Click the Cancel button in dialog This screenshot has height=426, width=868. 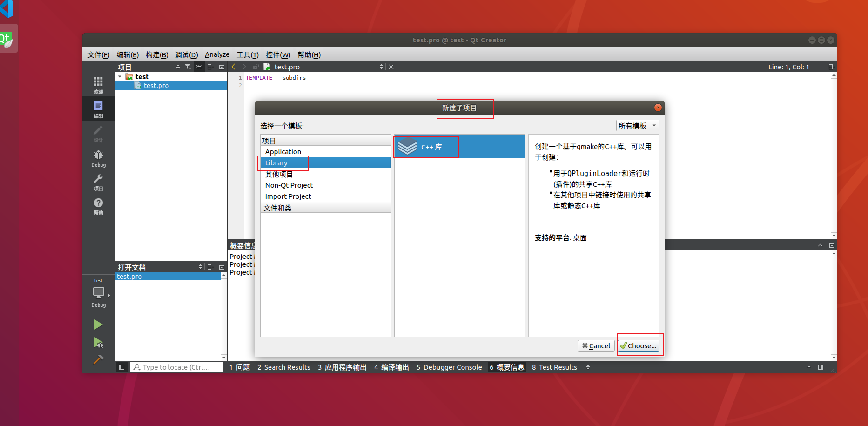point(596,345)
